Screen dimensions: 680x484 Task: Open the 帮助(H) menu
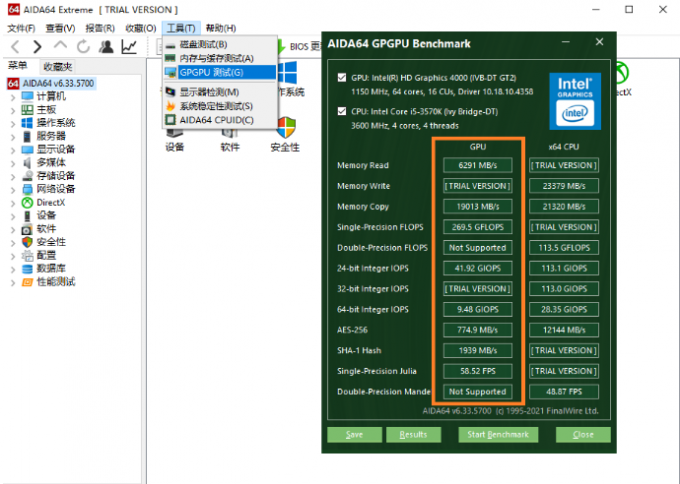(x=221, y=28)
